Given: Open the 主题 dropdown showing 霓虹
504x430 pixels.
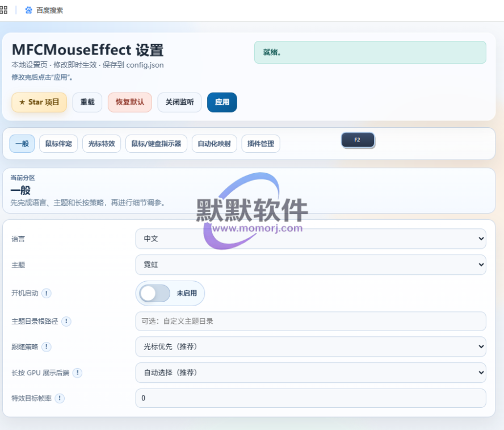Looking at the screenshot, I should point(310,265).
